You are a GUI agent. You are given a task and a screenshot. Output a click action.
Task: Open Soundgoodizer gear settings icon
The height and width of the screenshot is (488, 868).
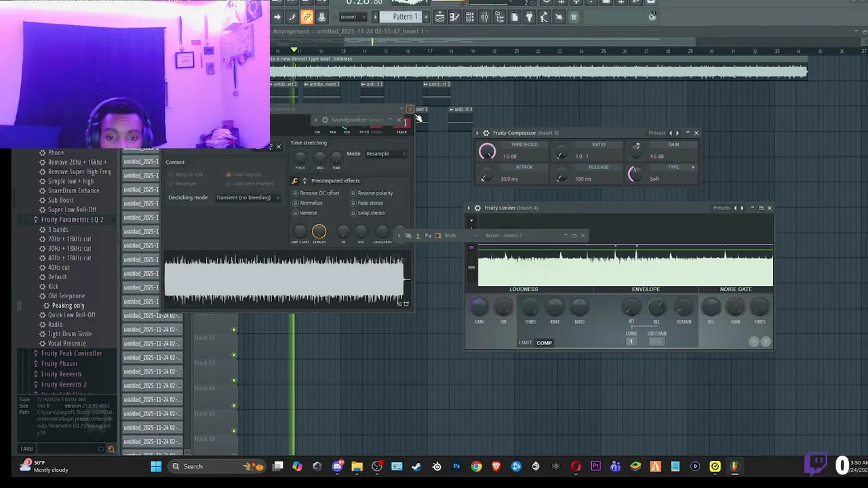[x=325, y=120]
